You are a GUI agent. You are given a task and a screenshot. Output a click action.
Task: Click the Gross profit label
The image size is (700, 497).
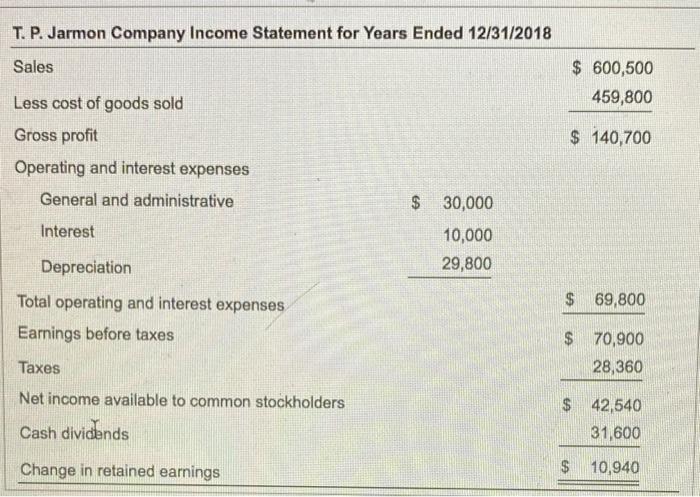[x=56, y=135]
